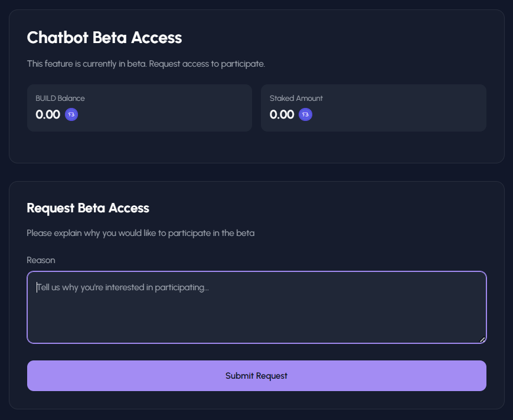The width and height of the screenshot is (513, 420).
Task: Click the Request Beta Access heading
Action: click(88, 208)
